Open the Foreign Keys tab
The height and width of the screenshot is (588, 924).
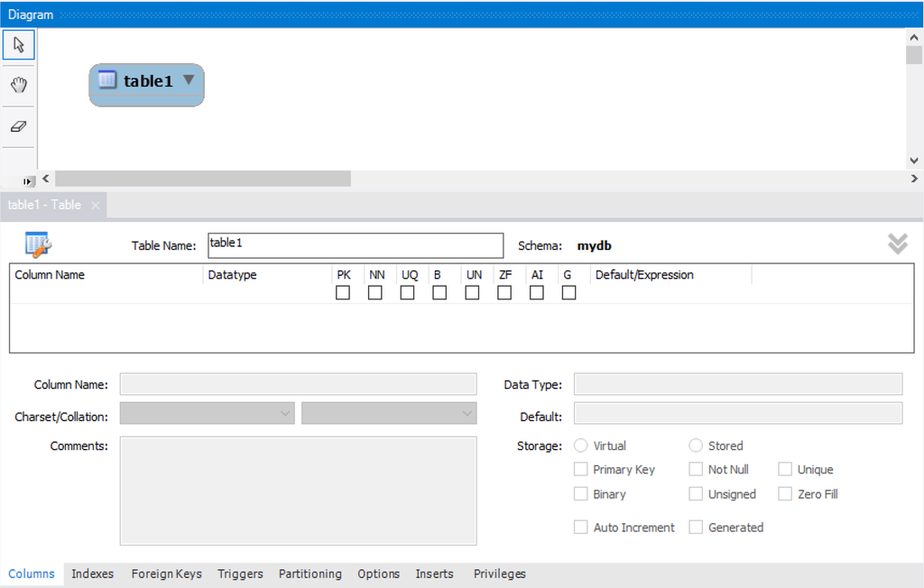(166, 574)
